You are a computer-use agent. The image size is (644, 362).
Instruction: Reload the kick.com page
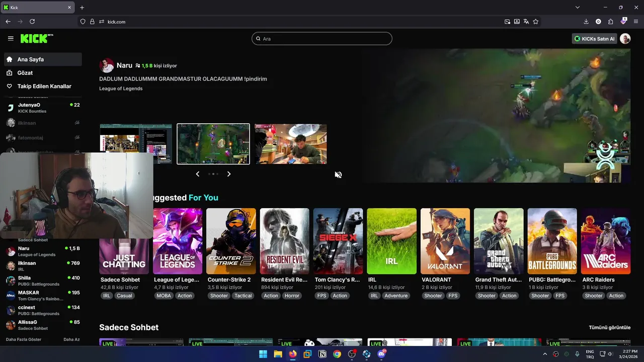[32, 22]
